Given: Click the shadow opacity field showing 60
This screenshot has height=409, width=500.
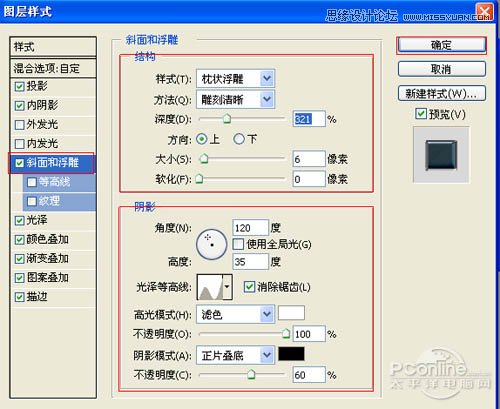Looking at the screenshot, I should coord(309,375).
